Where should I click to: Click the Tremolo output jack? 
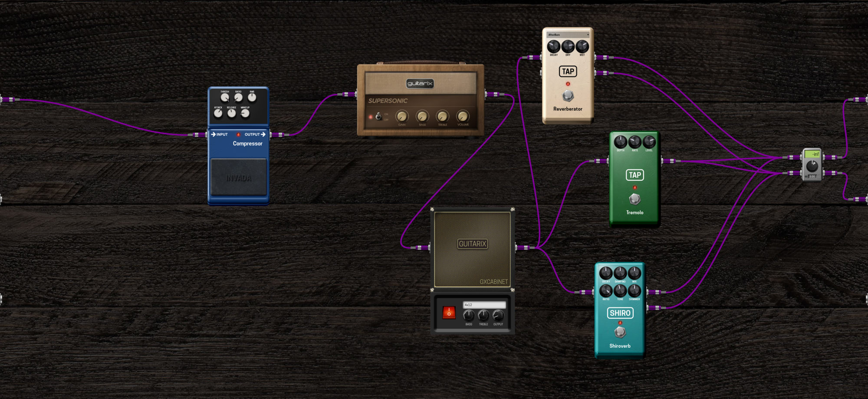(671, 161)
